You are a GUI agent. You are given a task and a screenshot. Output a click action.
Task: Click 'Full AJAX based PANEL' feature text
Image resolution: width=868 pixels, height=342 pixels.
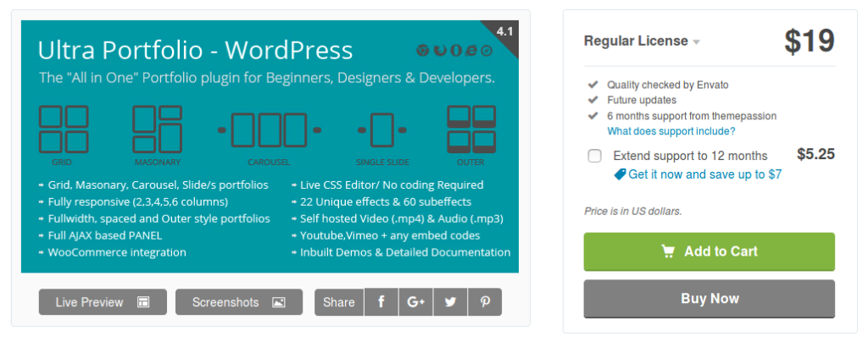[104, 235]
